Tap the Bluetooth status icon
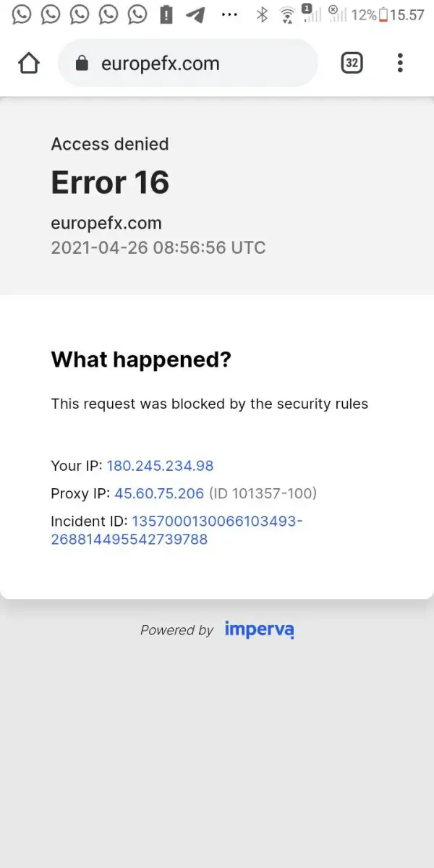Screen dimensions: 434x868 point(263,14)
